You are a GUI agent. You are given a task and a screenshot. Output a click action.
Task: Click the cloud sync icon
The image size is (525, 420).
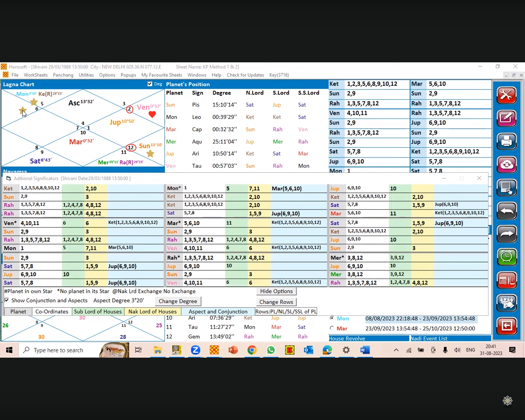[x=507, y=164]
